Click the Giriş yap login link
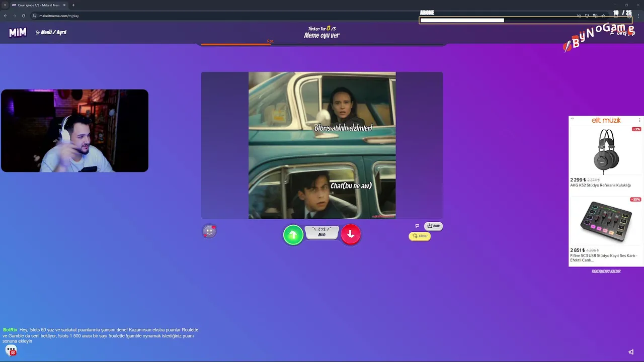644x362 pixels. tap(622, 33)
